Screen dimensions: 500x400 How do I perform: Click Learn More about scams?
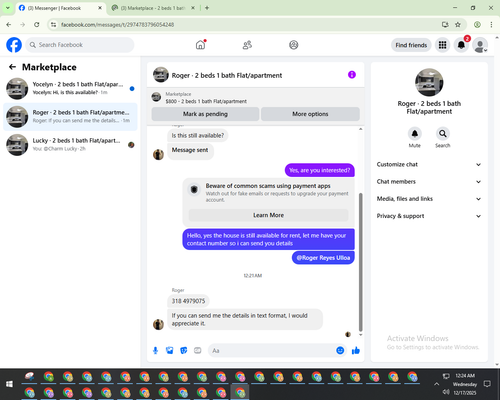tap(268, 215)
